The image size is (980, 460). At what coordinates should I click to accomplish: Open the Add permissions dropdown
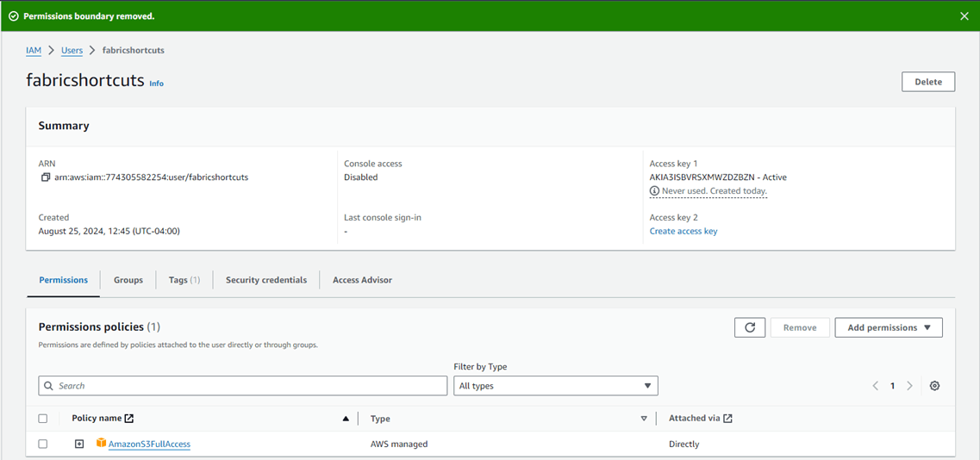pyautogui.click(x=888, y=327)
